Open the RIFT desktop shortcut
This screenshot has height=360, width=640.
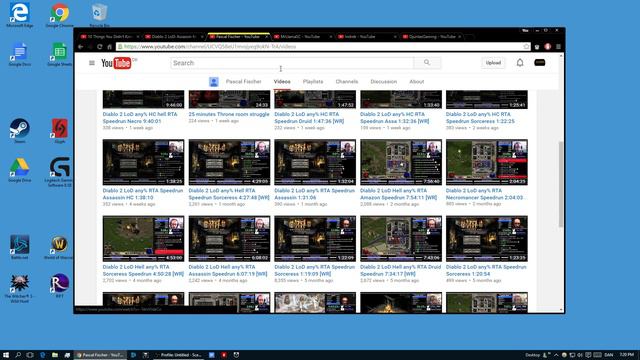pos(60,286)
